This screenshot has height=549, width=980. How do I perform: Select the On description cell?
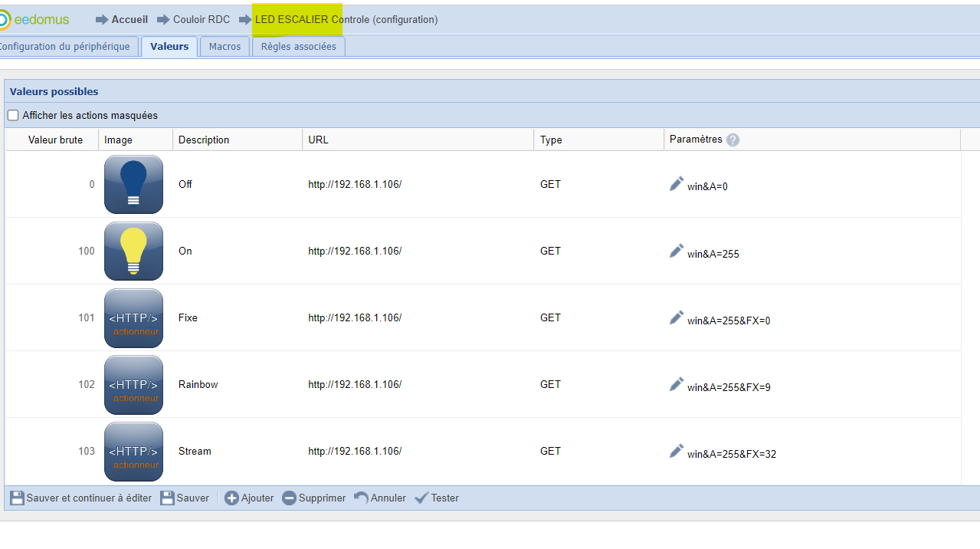pos(238,251)
